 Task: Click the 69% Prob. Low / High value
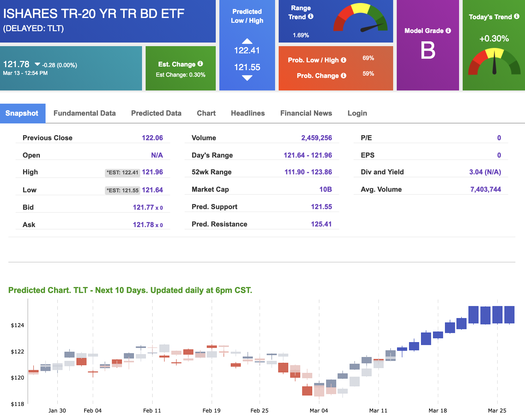pos(368,58)
